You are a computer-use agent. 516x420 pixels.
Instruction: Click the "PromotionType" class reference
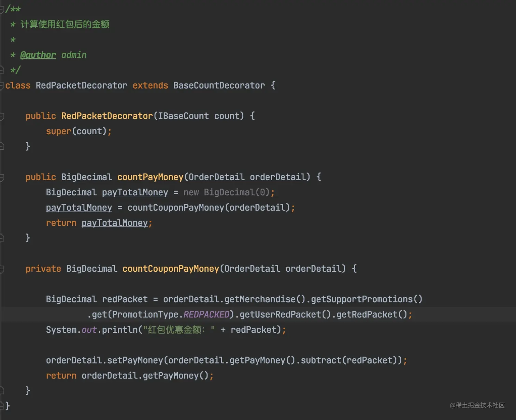[145, 314]
